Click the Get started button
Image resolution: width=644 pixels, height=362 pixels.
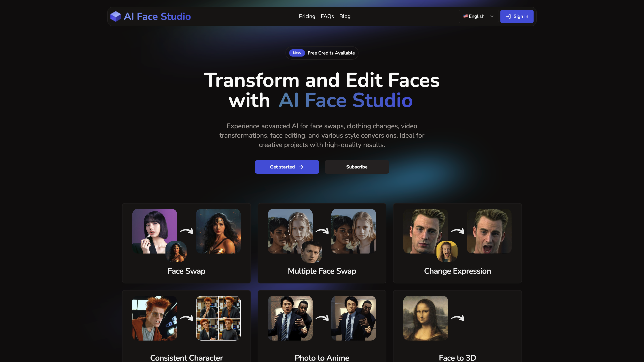287,167
